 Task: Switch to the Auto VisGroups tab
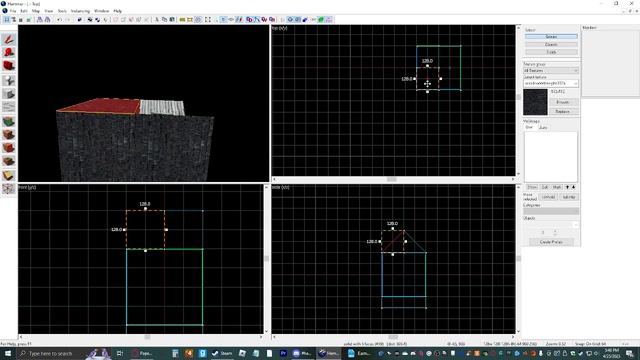coord(543,127)
